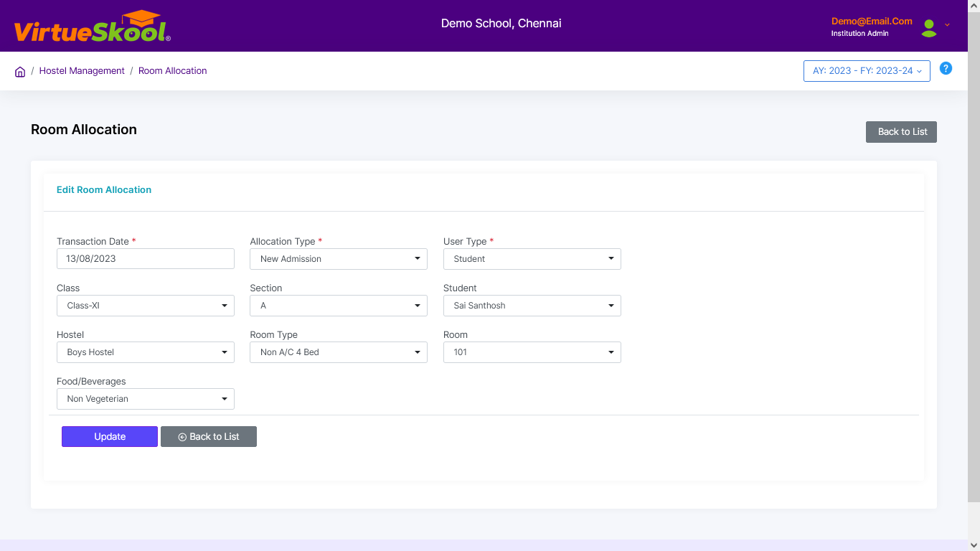Click the green user avatar icon
Image resolution: width=980 pixels, height=551 pixels.
929,27
